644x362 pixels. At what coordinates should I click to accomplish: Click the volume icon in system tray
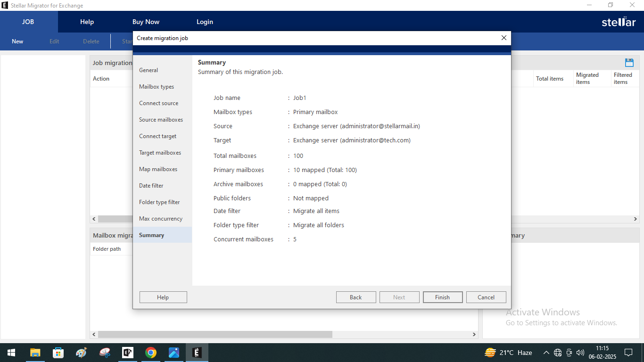(x=580, y=353)
